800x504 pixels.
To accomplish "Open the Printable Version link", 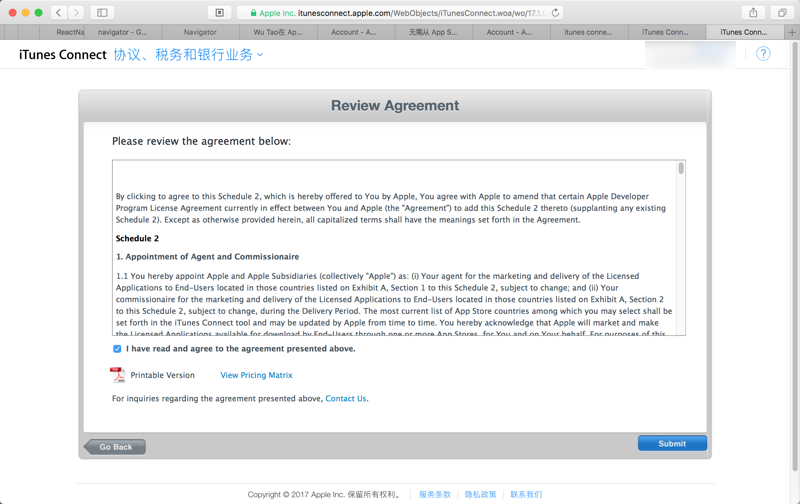I will tap(162, 375).
